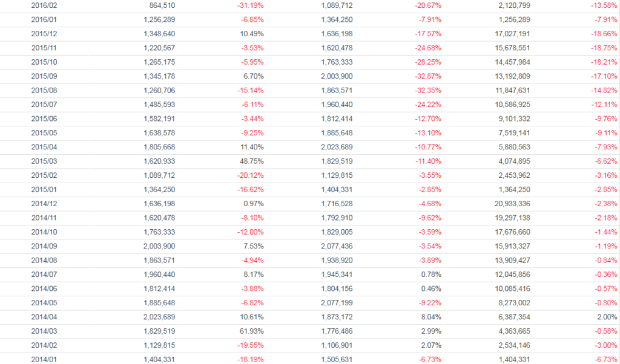Click the 2,077,436 value cell
The image size is (620, 364).
pyautogui.click(x=337, y=245)
